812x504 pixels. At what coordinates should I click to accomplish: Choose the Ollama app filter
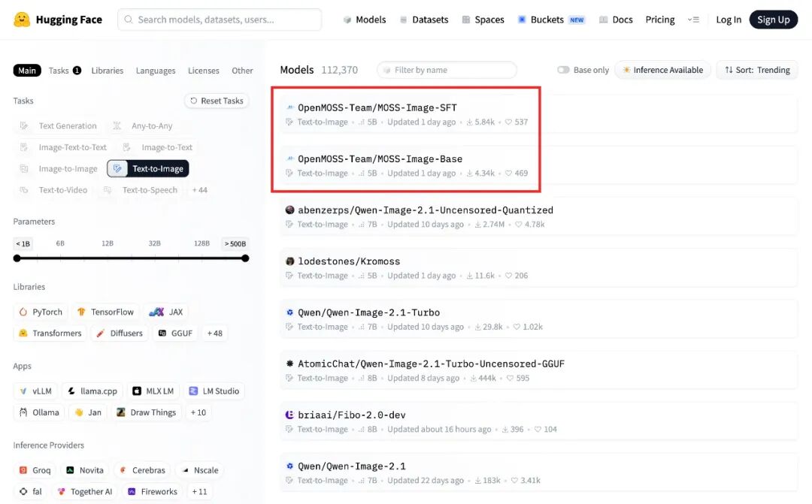pyautogui.click(x=39, y=412)
